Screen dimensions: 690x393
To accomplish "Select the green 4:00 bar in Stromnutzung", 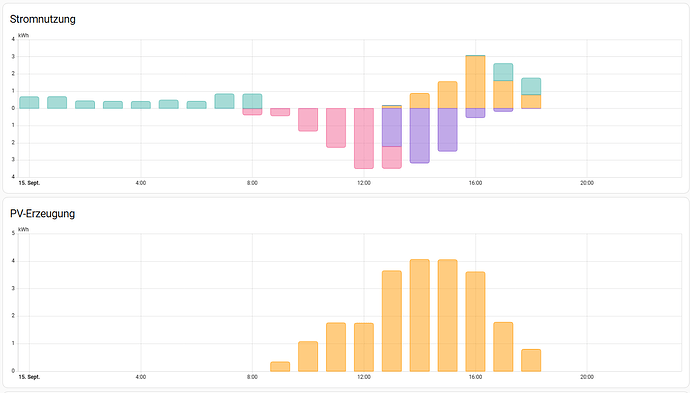I will pos(141,105).
